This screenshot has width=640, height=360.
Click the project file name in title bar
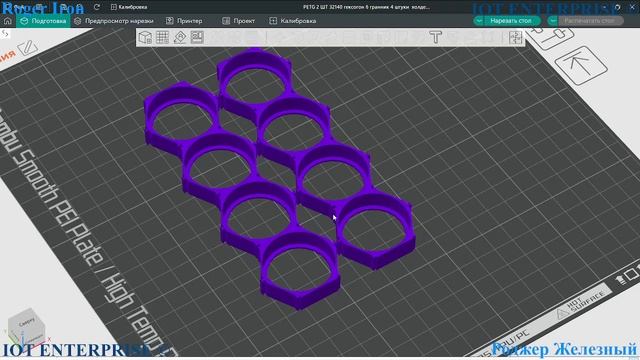[366, 7]
